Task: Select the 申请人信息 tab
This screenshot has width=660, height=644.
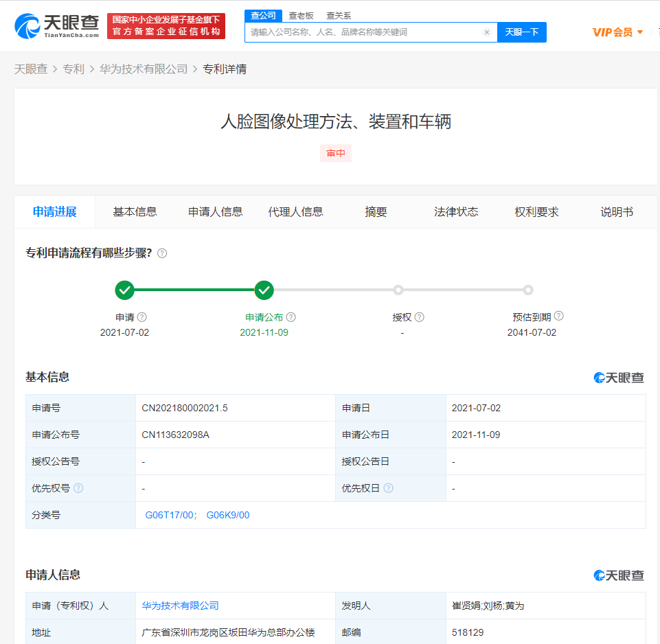Action: pyautogui.click(x=215, y=211)
